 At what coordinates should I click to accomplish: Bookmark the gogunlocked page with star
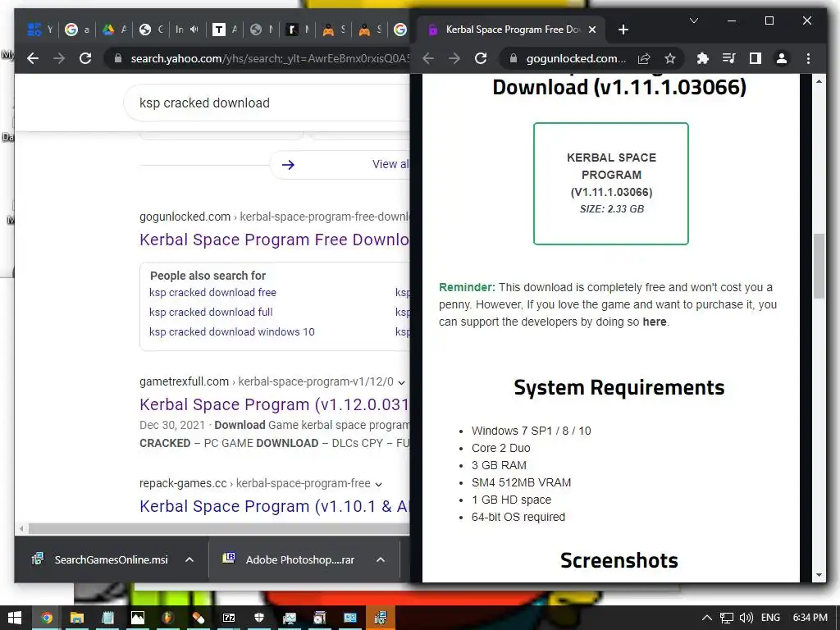click(669, 58)
